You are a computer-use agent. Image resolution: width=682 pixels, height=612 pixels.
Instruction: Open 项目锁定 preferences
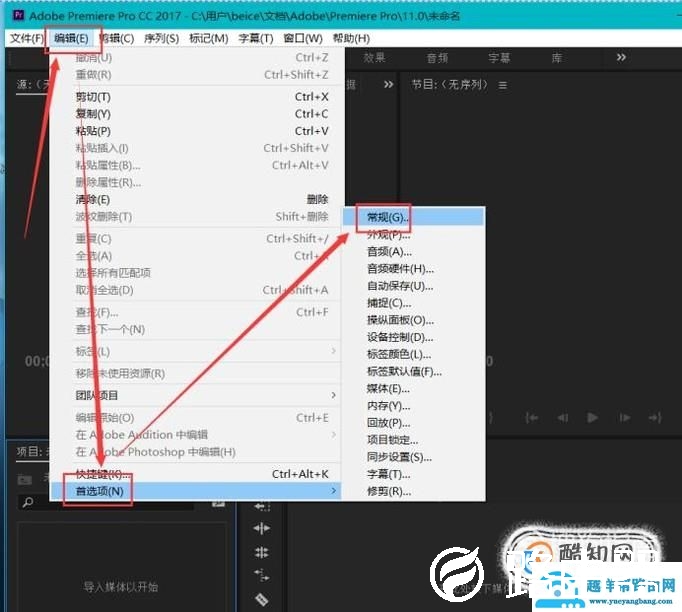click(x=414, y=440)
